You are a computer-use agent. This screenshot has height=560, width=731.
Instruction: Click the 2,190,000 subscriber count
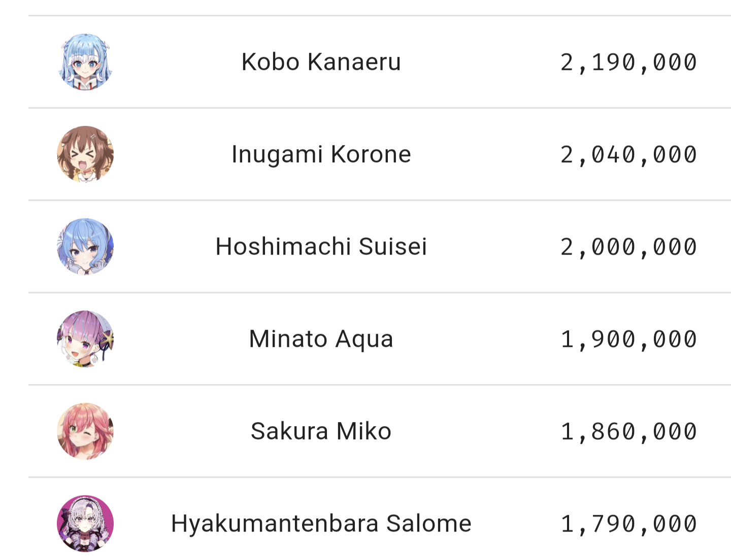(x=628, y=63)
